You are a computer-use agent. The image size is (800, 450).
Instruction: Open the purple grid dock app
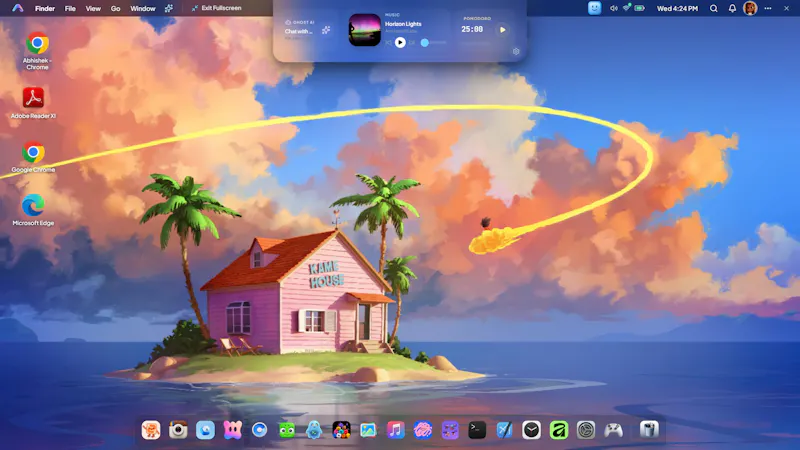tap(450, 430)
